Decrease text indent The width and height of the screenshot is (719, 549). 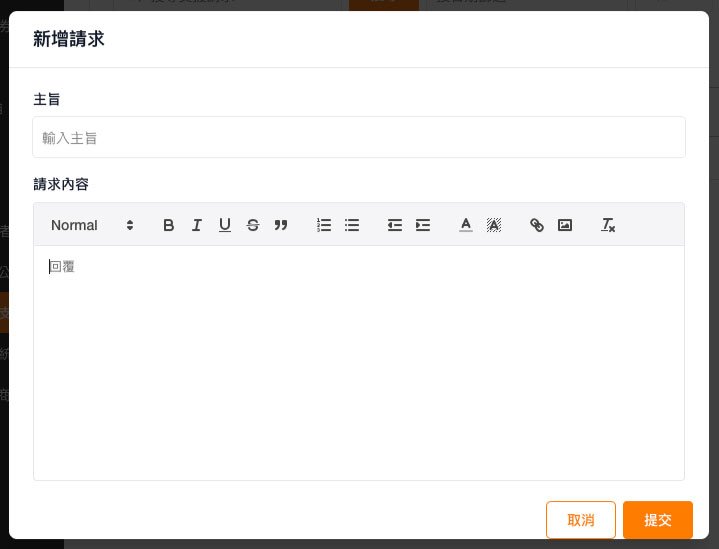click(395, 225)
